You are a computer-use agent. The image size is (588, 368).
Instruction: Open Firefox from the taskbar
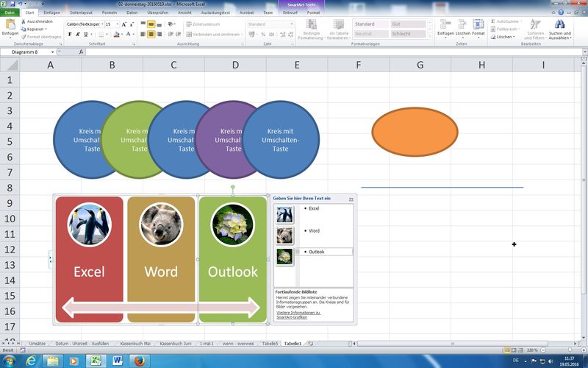140,360
